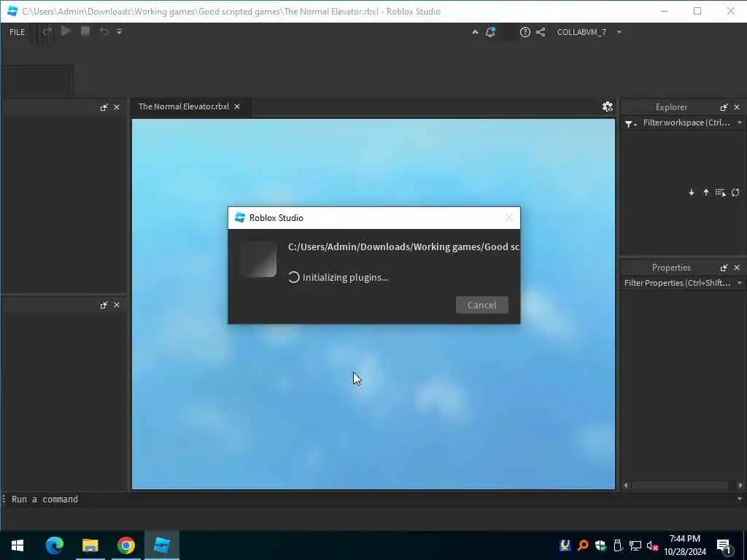This screenshot has width=747, height=560.
Task: Undock the Properties panel
Action: tap(724, 268)
